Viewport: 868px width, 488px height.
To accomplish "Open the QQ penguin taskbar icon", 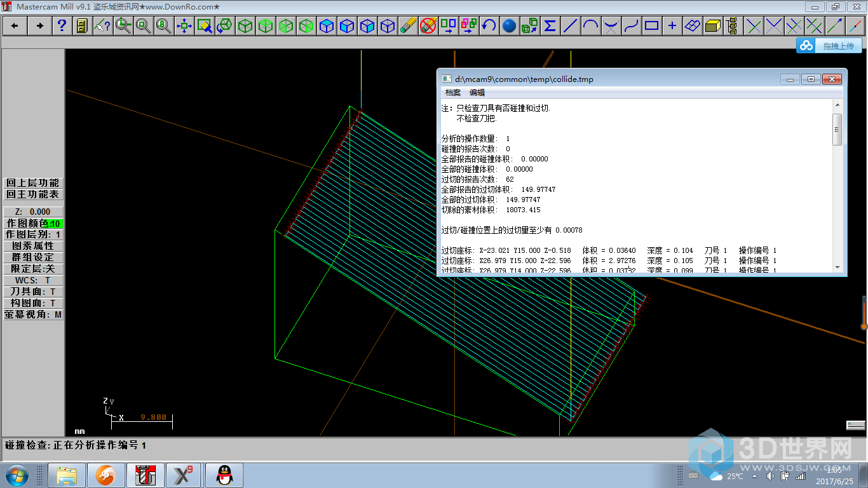I will pyautogui.click(x=223, y=475).
